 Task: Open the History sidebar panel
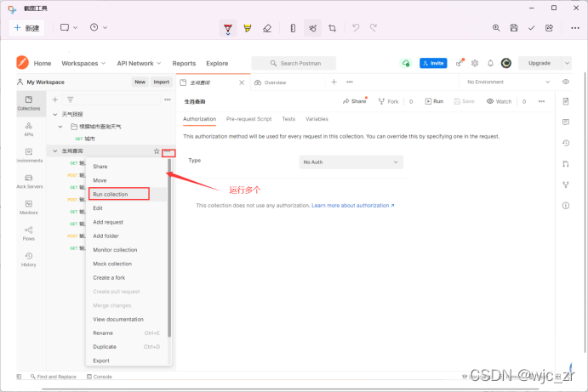click(x=29, y=259)
